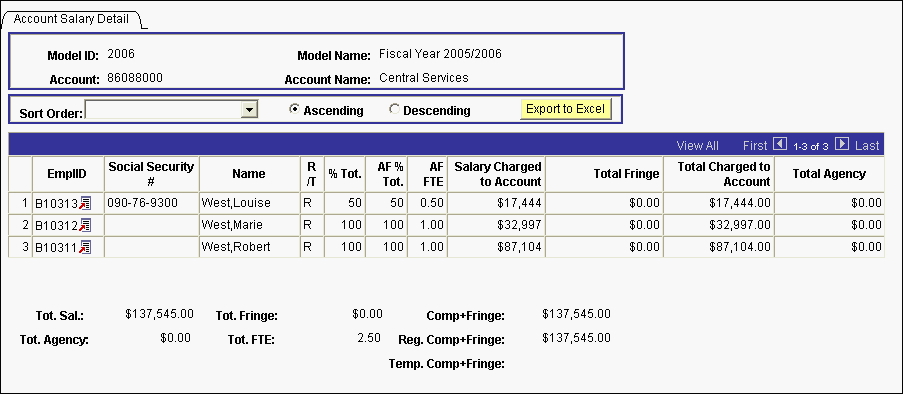Select the West,Louise name cell
Image resolution: width=903 pixels, height=394 pixels.
coord(249,203)
